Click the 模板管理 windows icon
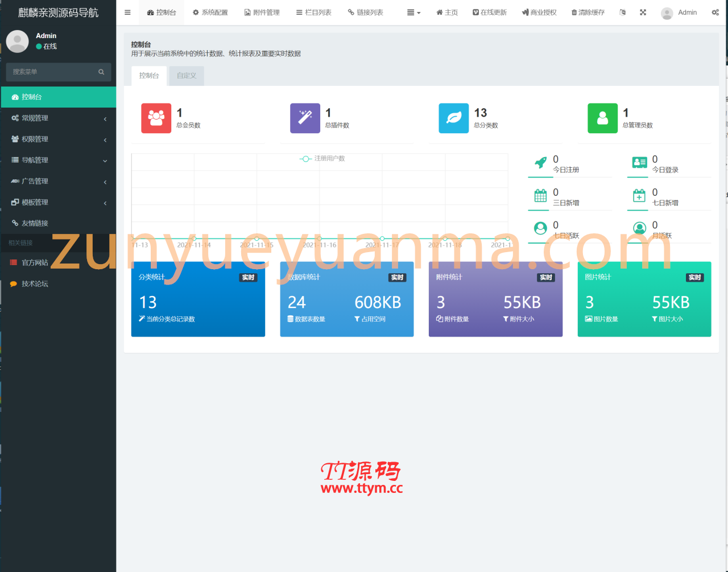 [15, 202]
